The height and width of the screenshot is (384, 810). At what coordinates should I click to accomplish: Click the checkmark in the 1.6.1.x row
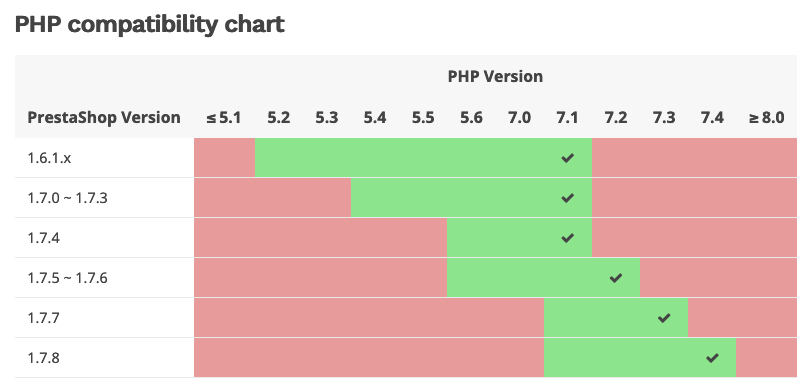[x=567, y=158]
